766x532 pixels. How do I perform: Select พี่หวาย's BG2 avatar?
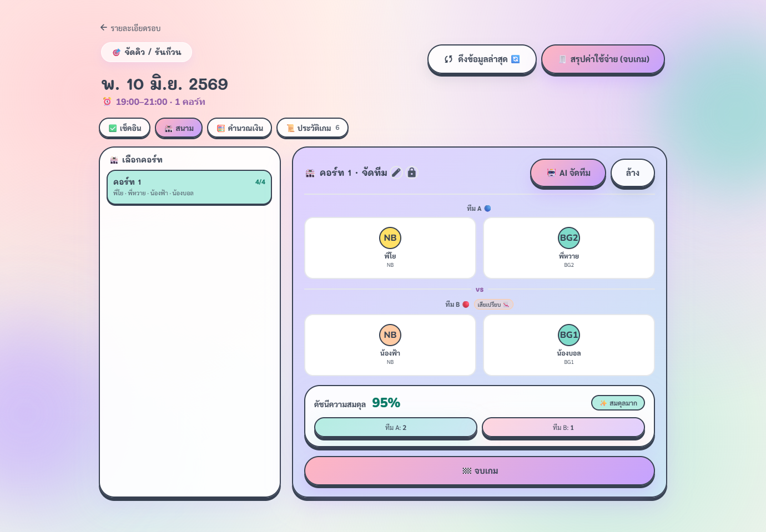pyautogui.click(x=569, y=238)
